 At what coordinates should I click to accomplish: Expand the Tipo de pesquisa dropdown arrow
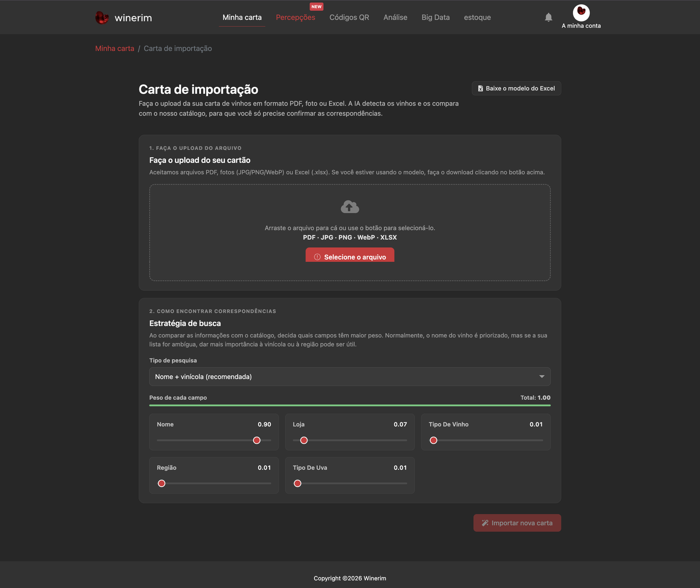click(542, 377)
